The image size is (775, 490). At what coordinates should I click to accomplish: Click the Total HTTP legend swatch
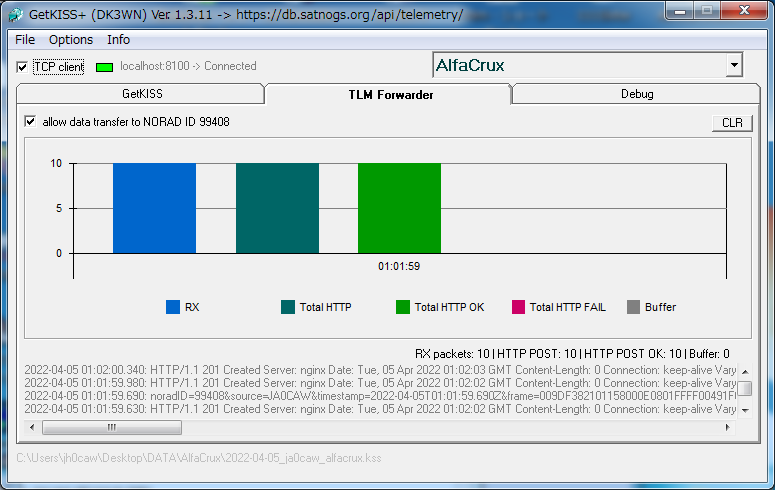[288, 307]
